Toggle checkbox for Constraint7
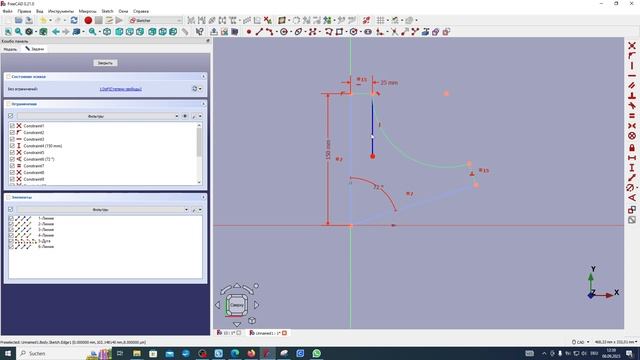This screenshot has width=640, height=360. tap(12, 166)
